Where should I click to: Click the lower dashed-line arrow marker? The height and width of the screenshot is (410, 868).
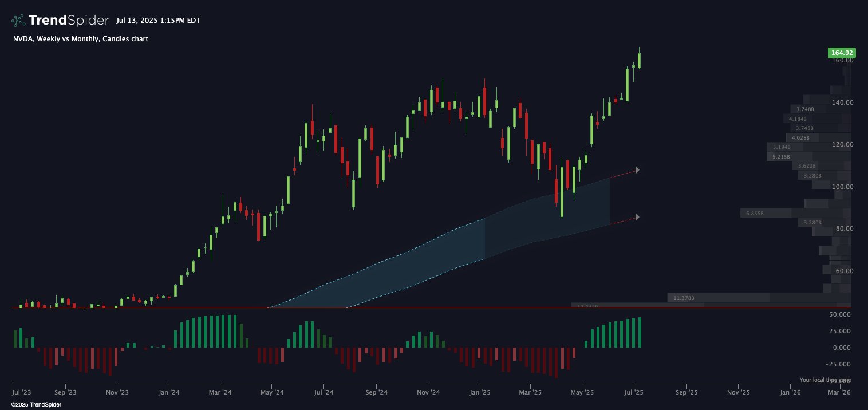coord(637,217)
